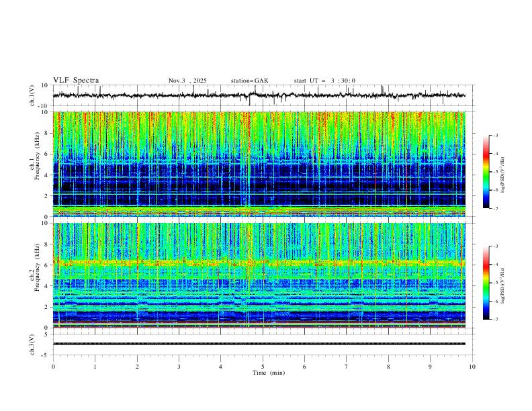
Task: Select the "station=GAK" header text
Action: point(249,81)
